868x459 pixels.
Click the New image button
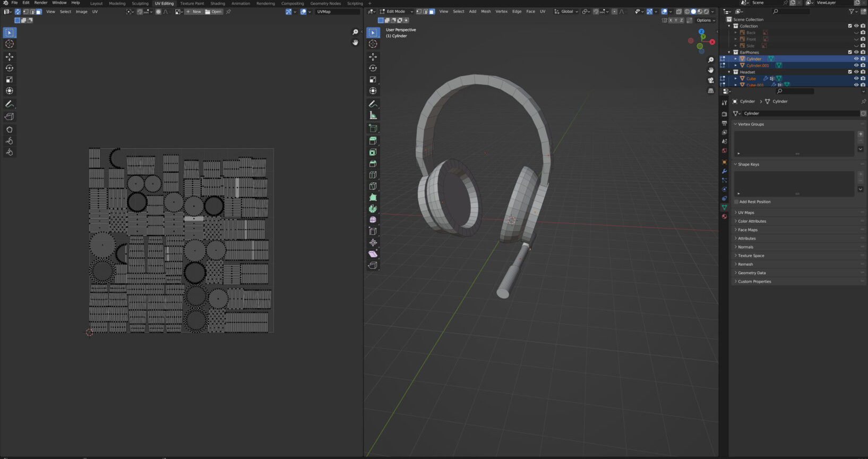194,12
